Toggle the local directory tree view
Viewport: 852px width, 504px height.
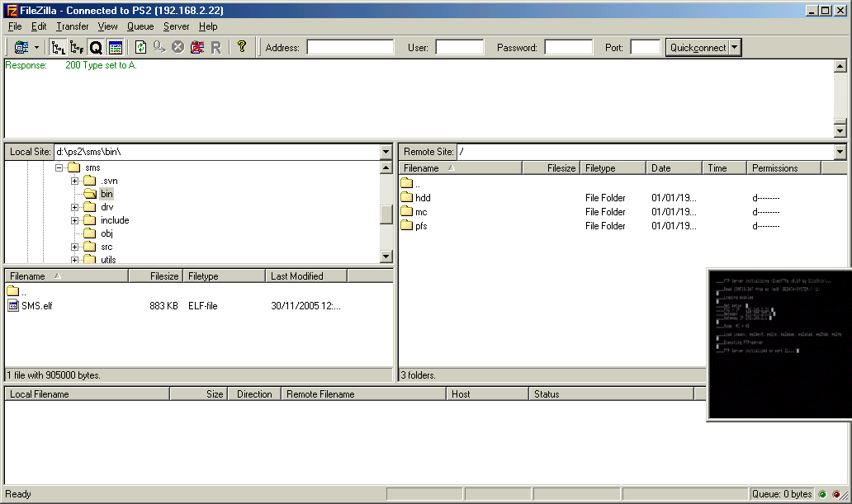pyautogui.click(x=57, y=47)
